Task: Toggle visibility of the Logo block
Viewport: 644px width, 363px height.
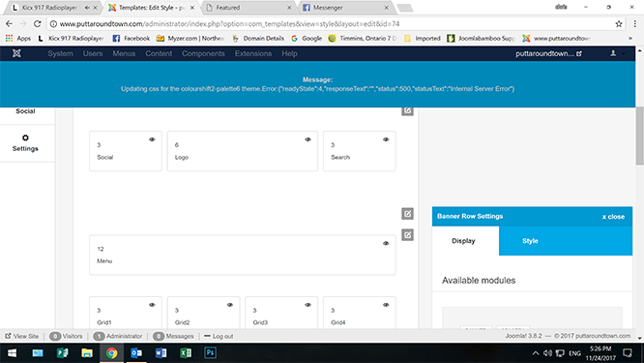Action: (x=307, y=139)
